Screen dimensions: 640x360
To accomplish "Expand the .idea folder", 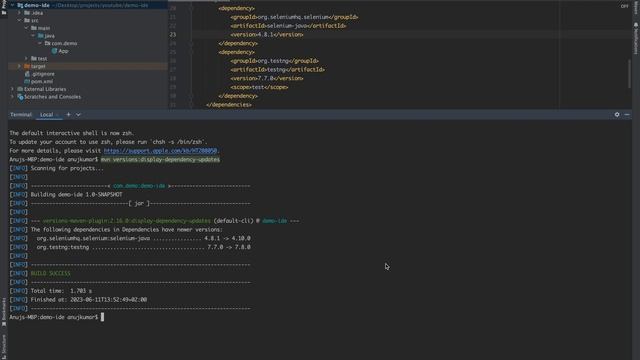I will point(20,13).
